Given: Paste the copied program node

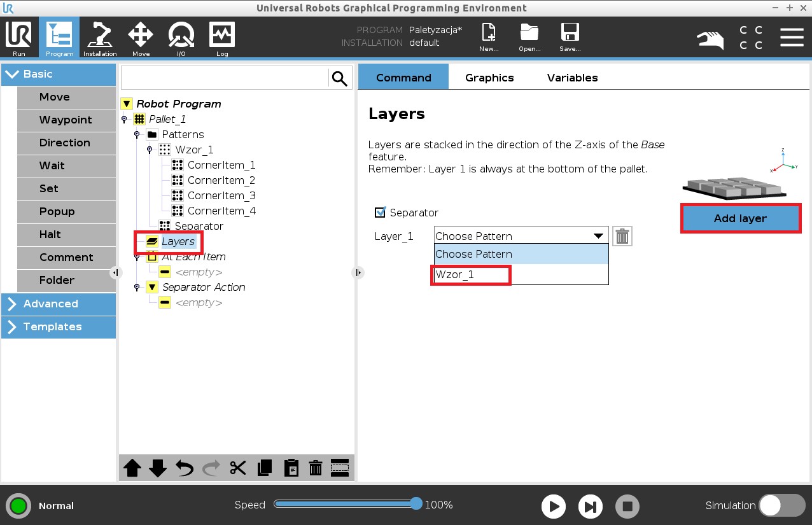Looking at the screenshot, I should pos(290,468).
